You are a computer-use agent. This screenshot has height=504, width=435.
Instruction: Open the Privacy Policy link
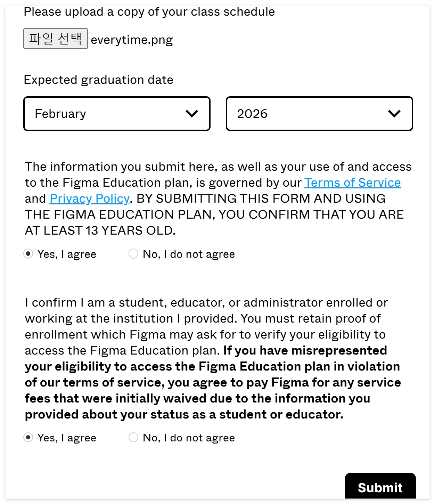[89, 198]
